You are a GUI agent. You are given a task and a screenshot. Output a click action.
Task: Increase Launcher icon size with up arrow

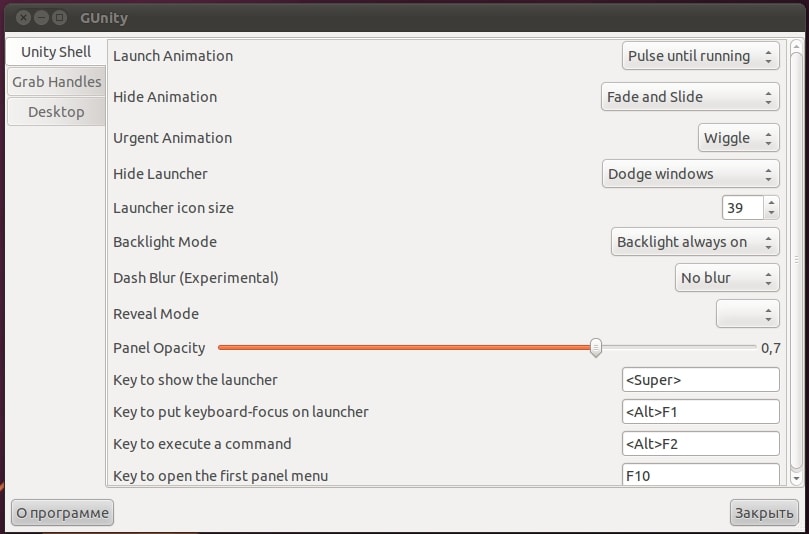(x=771, y=202)
